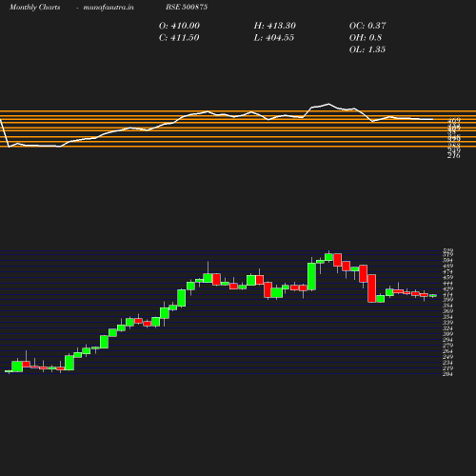Click the 384 price axis label
Screen dimensions: 476x476
pyautogui.click(x=447, y=306)
